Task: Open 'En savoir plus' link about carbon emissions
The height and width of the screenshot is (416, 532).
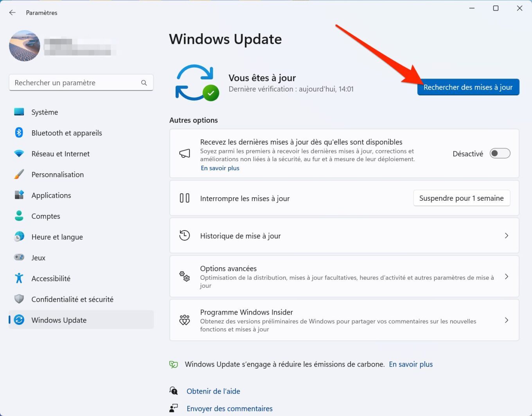Action: tap(411, 364)
